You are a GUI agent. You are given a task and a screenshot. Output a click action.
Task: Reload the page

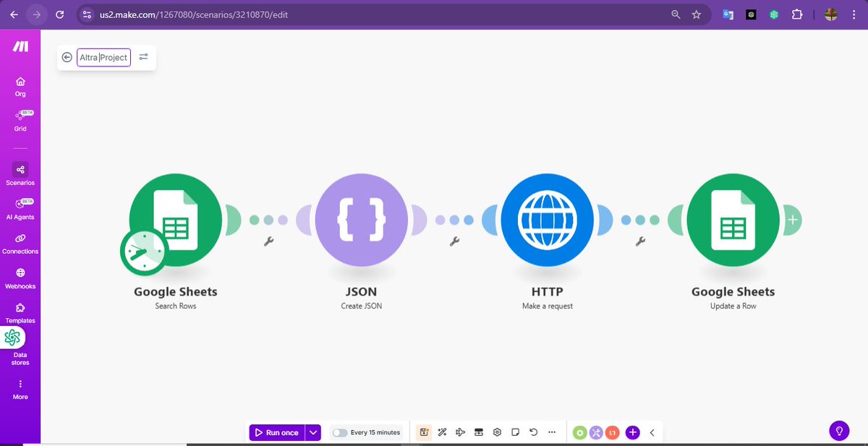[60, 14]
